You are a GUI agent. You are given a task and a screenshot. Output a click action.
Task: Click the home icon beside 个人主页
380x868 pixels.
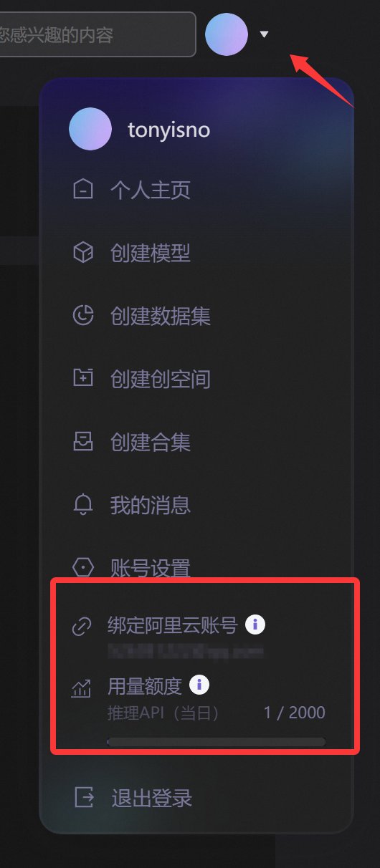coord(83,191)
